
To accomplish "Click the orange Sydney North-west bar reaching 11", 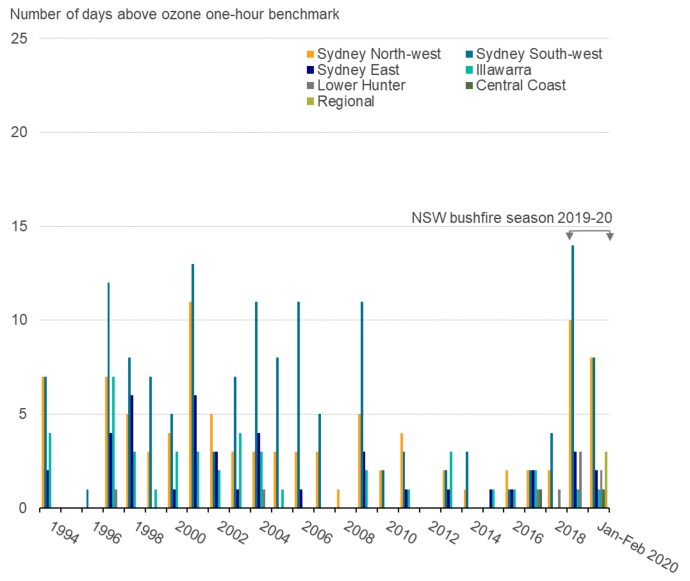I will (x=190, y=405).
